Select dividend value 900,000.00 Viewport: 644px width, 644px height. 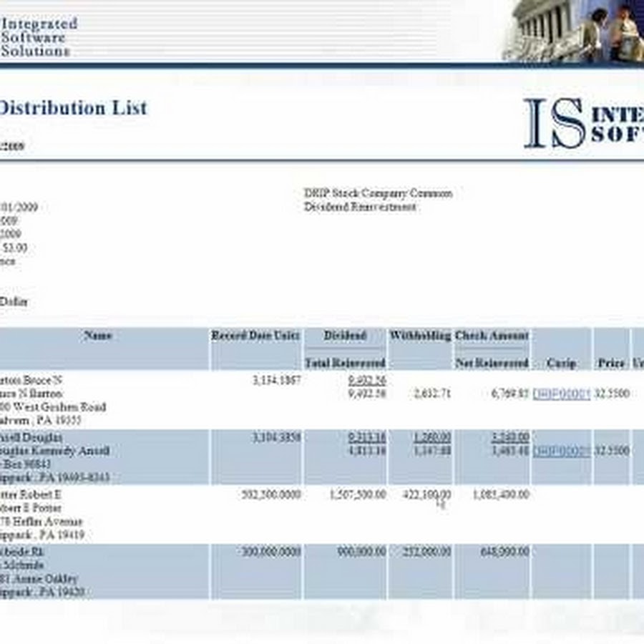coord(361,552)
